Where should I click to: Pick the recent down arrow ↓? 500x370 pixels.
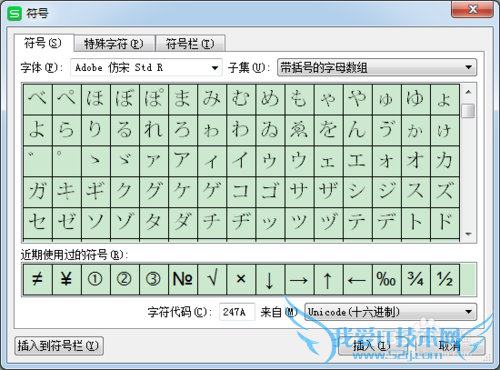click(x=270, y=279)
